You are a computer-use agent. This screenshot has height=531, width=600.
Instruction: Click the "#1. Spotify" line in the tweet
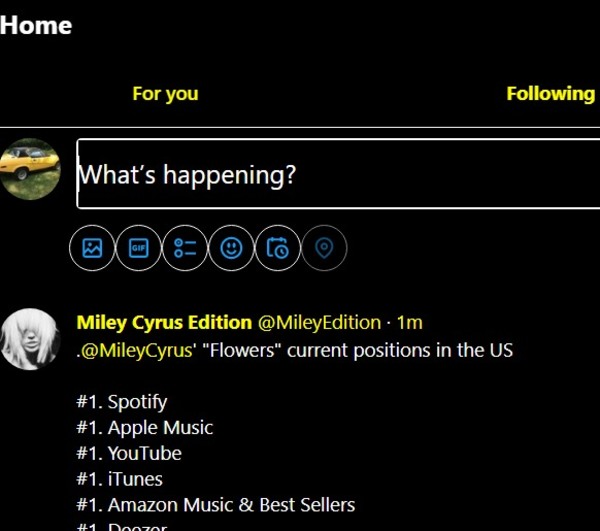(122, 402)
